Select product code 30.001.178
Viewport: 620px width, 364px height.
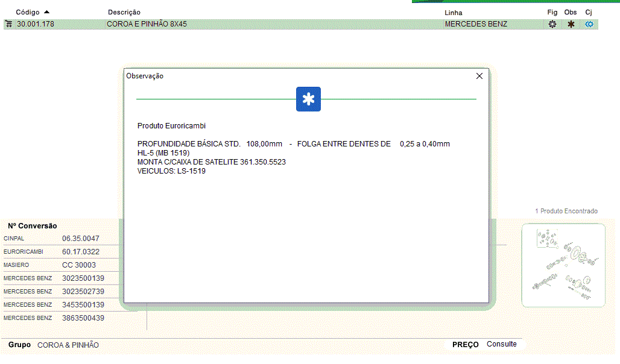click(36, 24)
